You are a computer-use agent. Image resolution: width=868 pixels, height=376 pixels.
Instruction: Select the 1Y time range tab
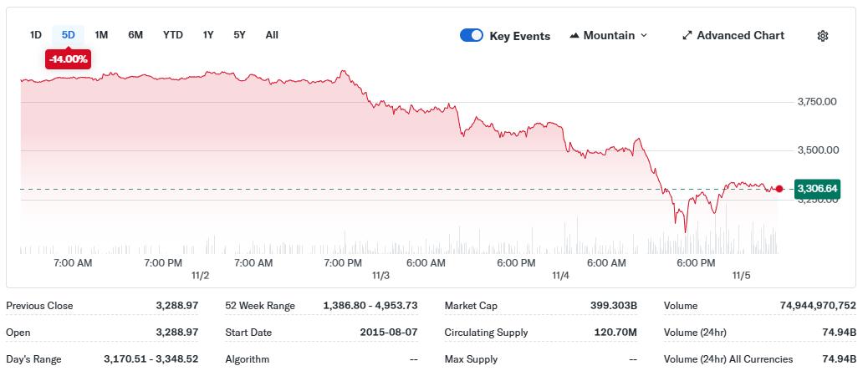click(208, 35)
